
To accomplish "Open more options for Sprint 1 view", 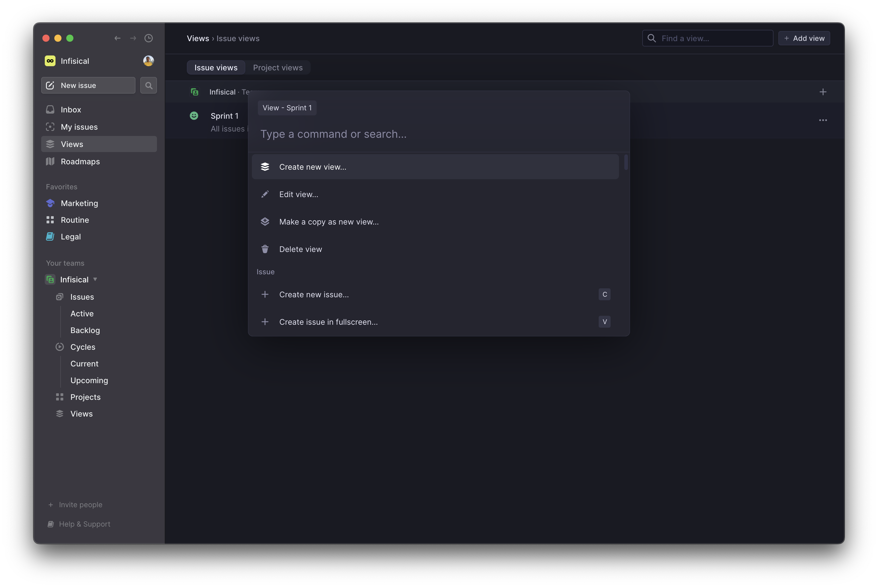I will [x=823, y=120].
